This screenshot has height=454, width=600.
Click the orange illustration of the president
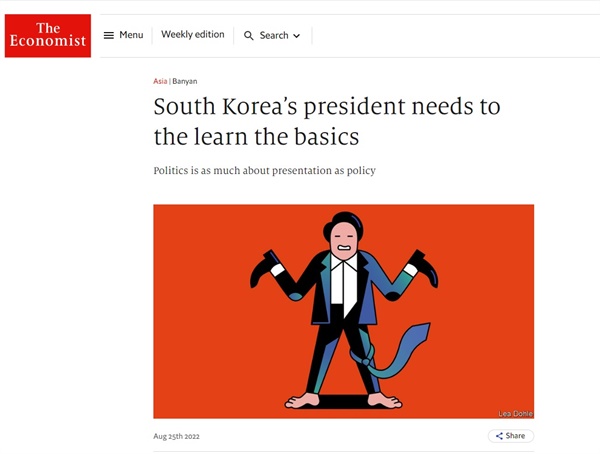(344, 311)
